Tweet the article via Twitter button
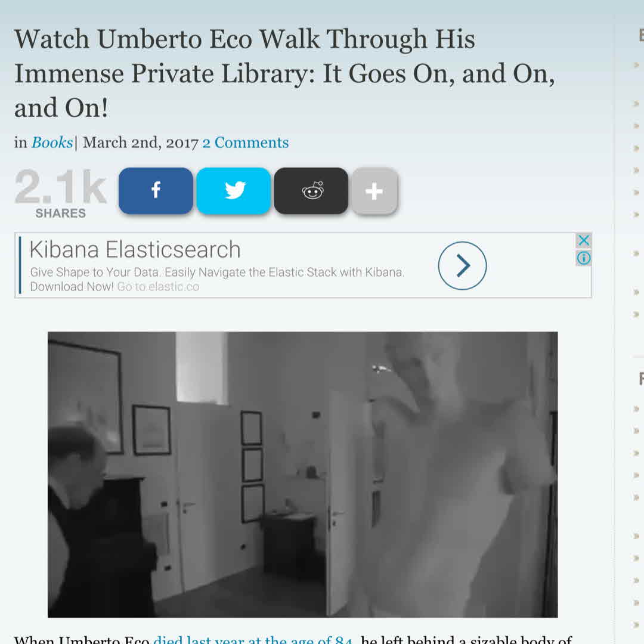The height and width of the screenshot is (644, 644). pyautogui.click(x=234, y=191)
